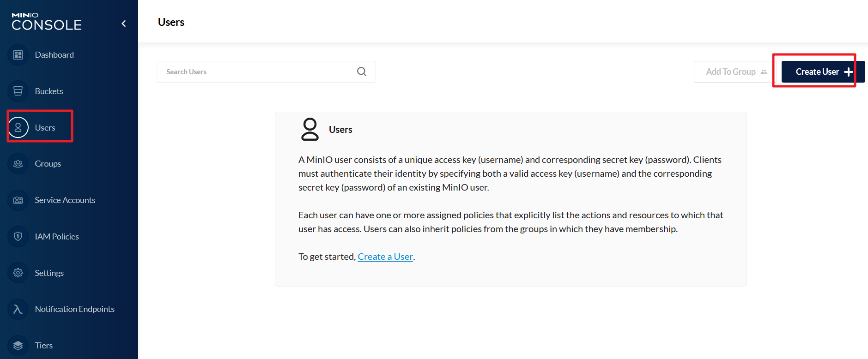Go to the Groups menu item

click(48, 164)
